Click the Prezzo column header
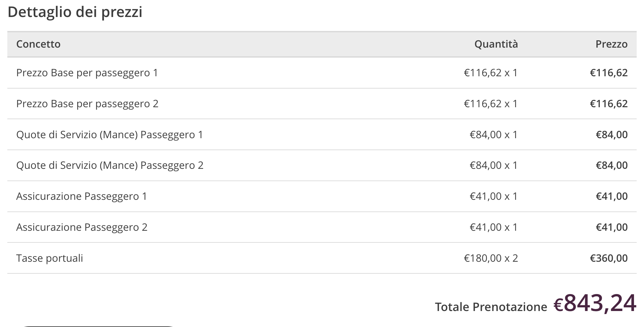 tap(611, 44)
